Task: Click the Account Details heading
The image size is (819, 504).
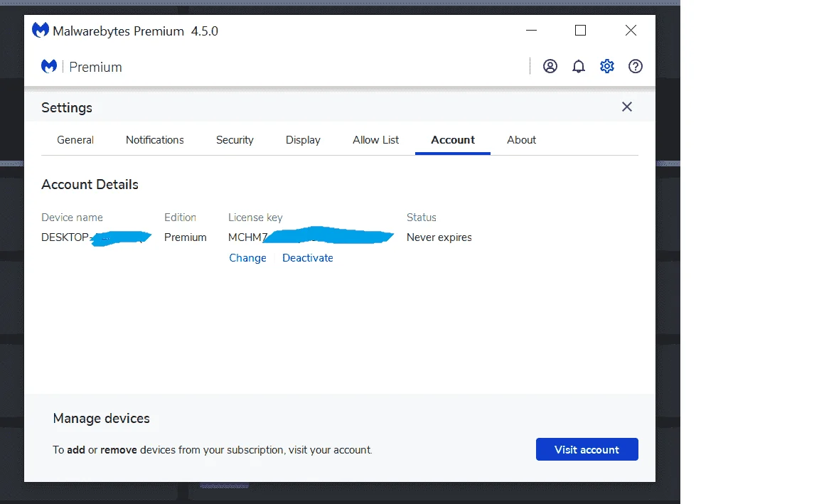Action: [x=90, y=184]
